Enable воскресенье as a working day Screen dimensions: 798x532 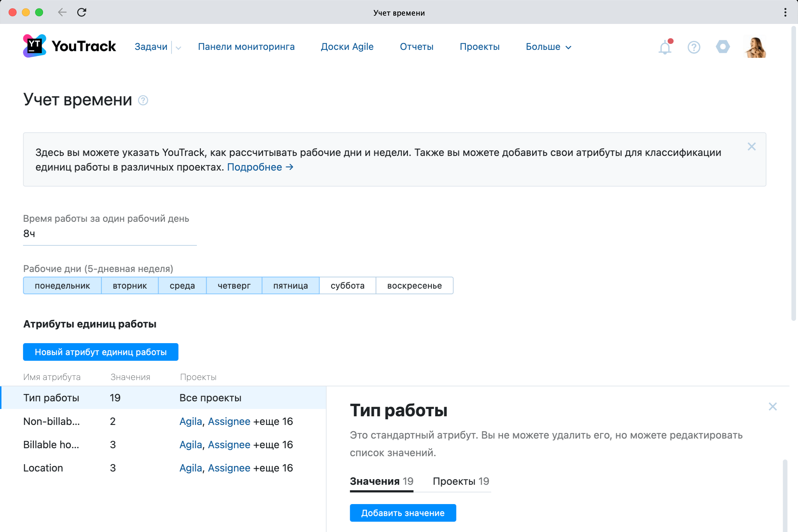coord(414,285)
